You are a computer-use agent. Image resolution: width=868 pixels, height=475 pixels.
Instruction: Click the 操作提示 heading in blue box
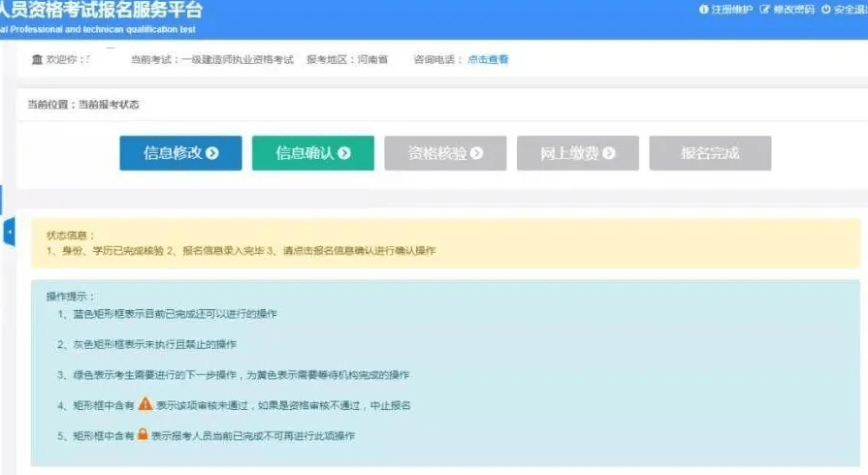pyautogui.click(x=70, y=297)
